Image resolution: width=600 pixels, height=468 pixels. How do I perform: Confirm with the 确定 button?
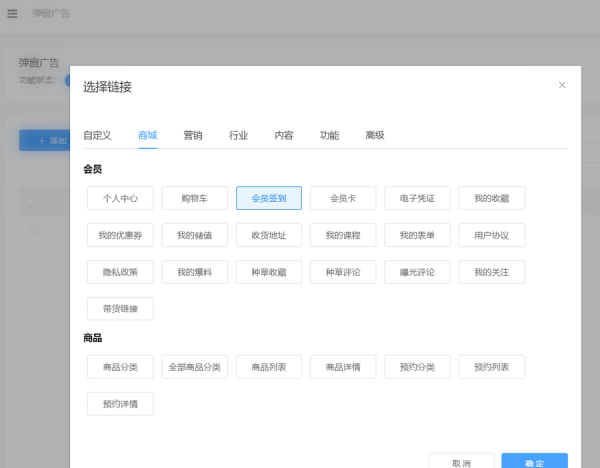click(x=535, y=462)
